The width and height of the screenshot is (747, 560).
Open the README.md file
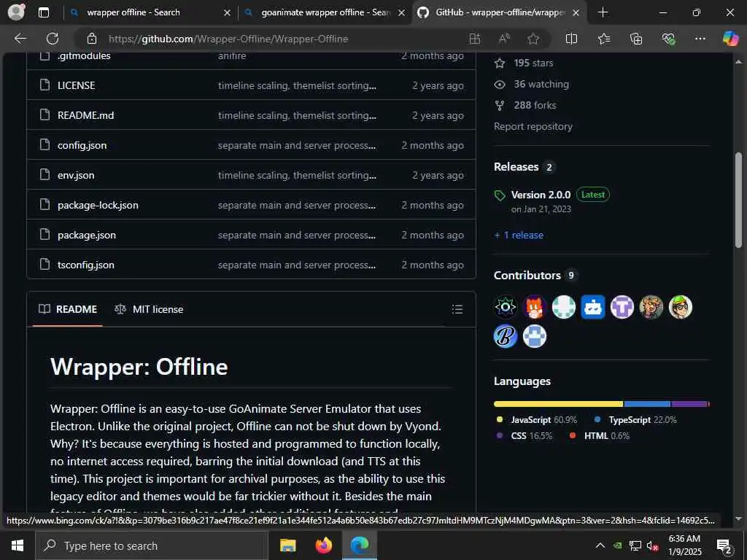86,115
